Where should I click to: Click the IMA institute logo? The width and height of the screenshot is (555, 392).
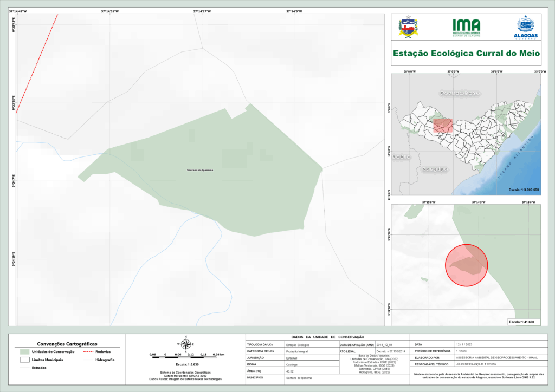point(466,27)
